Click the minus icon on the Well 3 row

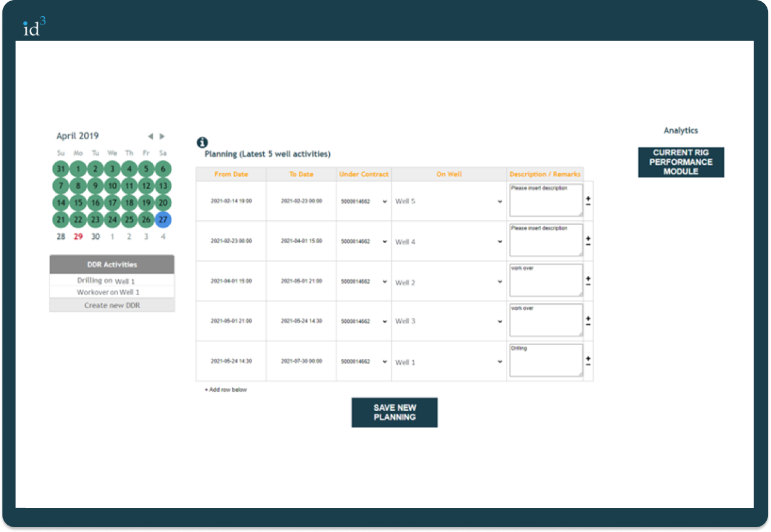coord(588,325)
